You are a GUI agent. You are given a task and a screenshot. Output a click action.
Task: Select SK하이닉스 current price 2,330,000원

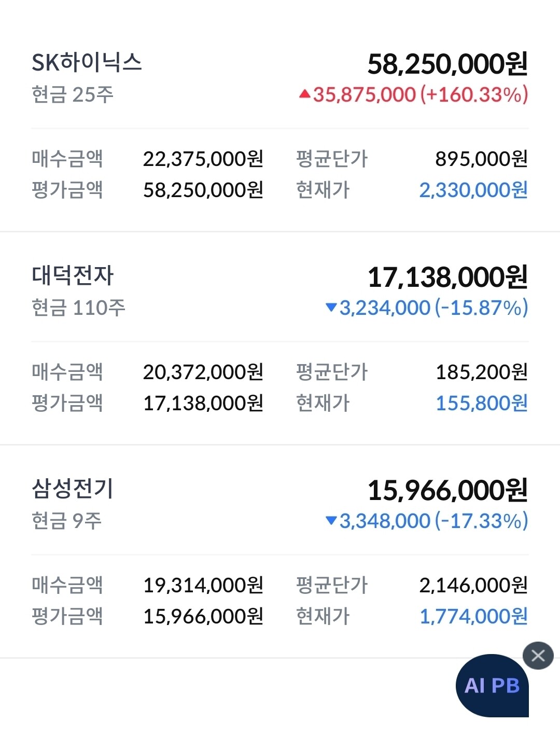click(x=473, y=190)
